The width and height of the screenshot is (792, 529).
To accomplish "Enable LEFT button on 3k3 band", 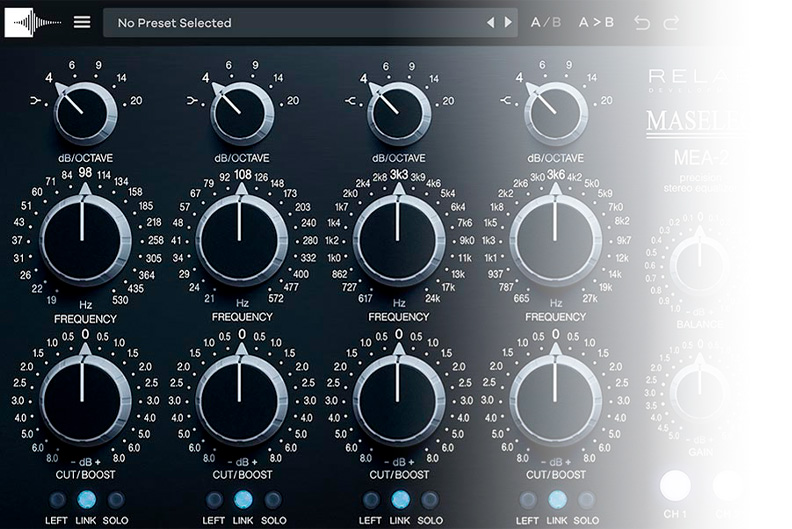I will (371, 500).
